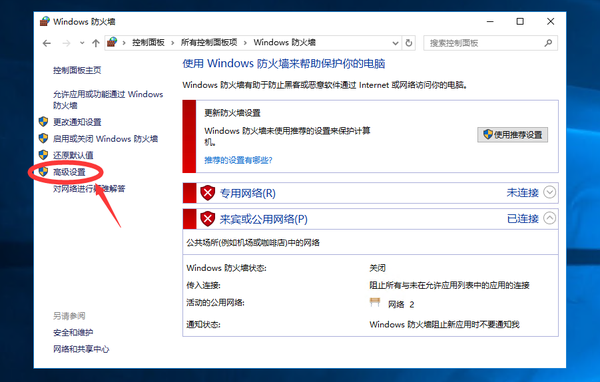600x382 pixels.
Task: Click the Windows 防火墙 title bar icon
Action: (45, 21)
